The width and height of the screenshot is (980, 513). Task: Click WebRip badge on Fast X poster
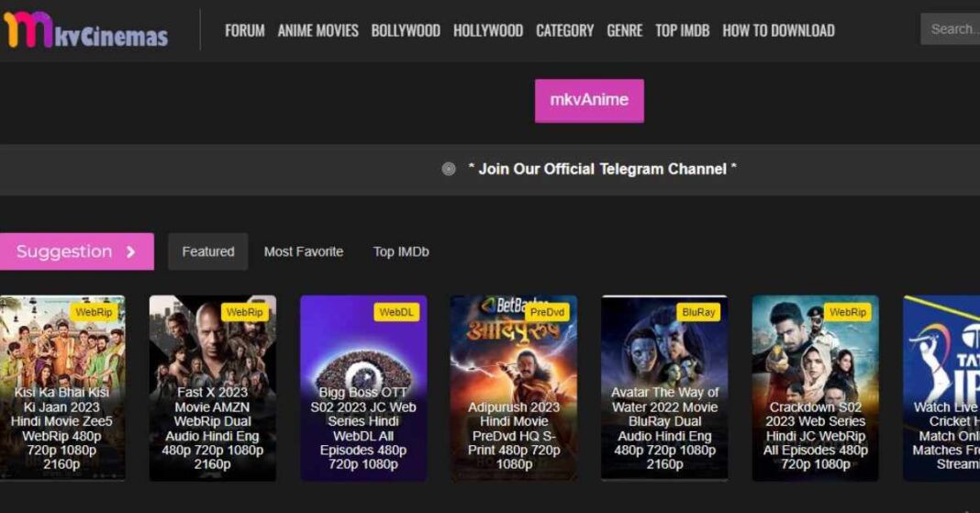[x=245, y=312]
